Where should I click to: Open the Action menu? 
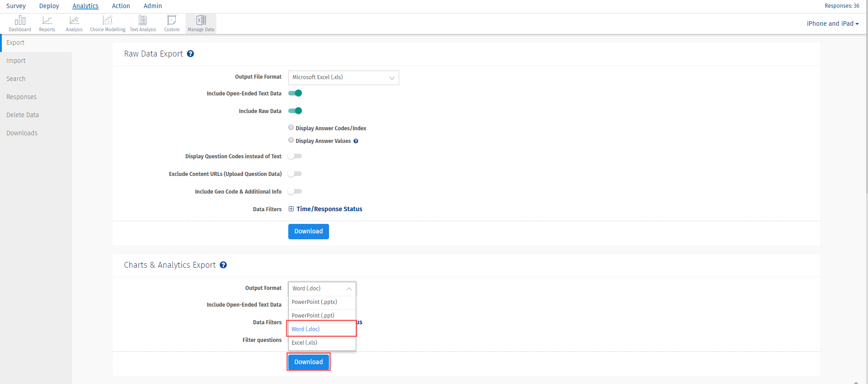click(x=121, y=6)
